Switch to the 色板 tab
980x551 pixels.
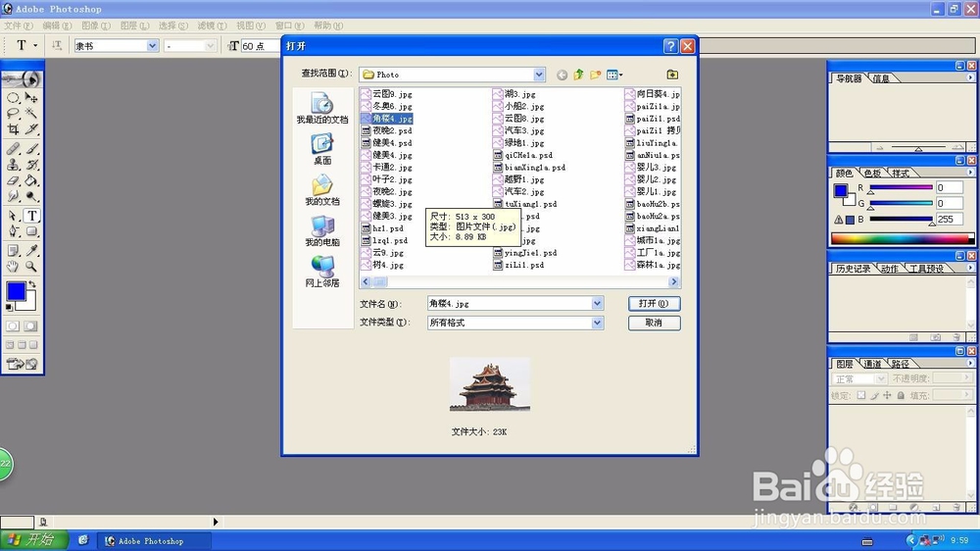pyautogui.click(x=872, y=174)
